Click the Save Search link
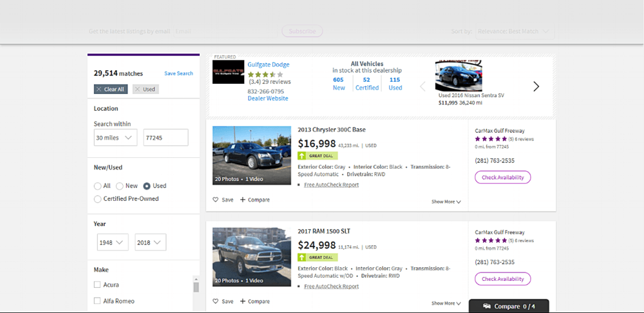 [x=178, y=73]
